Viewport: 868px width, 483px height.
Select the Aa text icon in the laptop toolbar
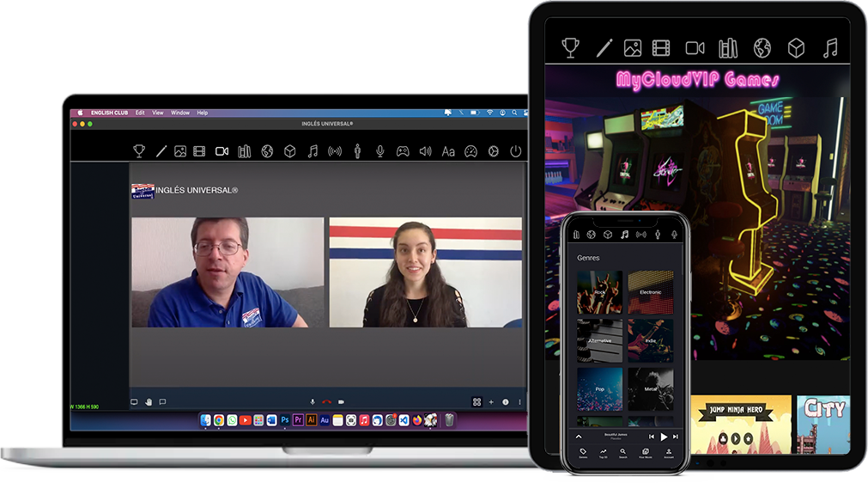point(448,151)
